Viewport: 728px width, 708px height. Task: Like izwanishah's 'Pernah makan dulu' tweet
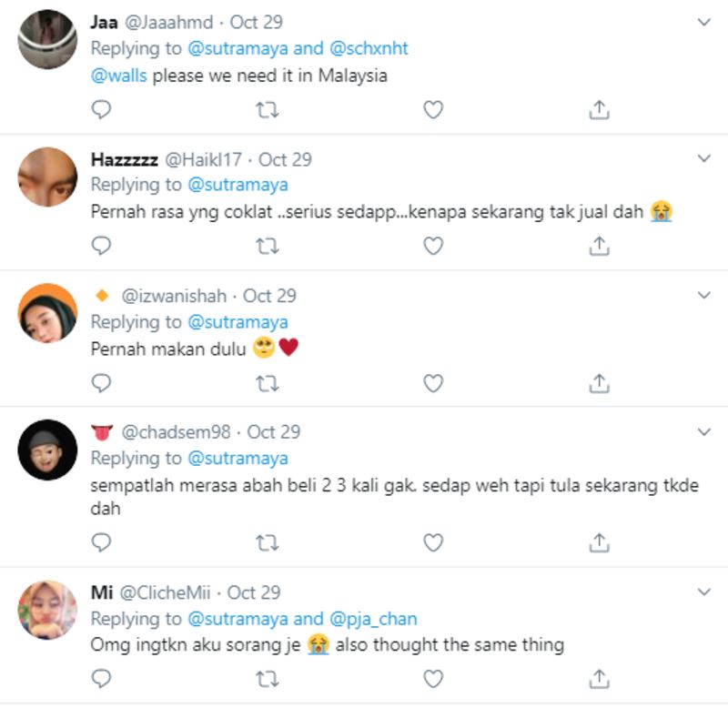point(433,383)
